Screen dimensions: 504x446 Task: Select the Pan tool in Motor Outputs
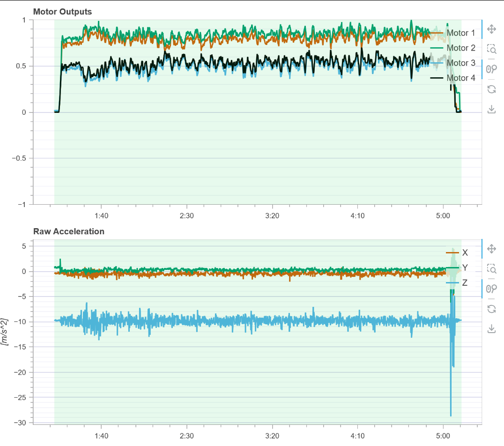pyautogui.click(x=491, y=29)
